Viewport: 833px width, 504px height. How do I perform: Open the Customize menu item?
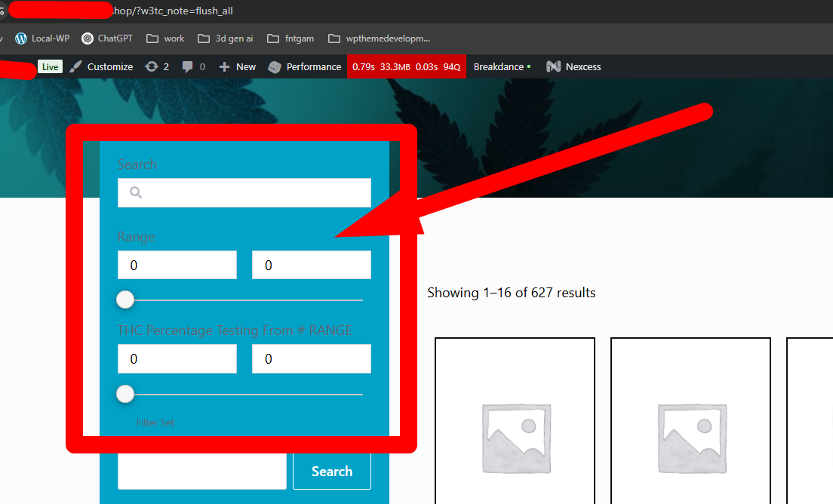(101, 67)
